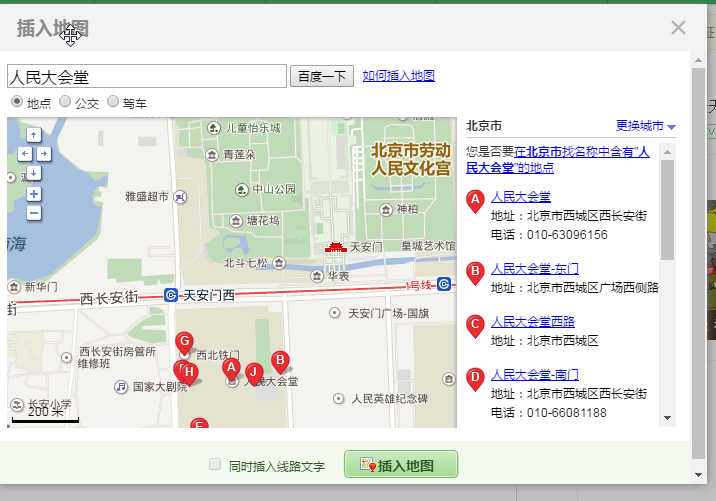Click the 百度一下 search button
This screenshot has width=716, height=501.
point(322,76)
